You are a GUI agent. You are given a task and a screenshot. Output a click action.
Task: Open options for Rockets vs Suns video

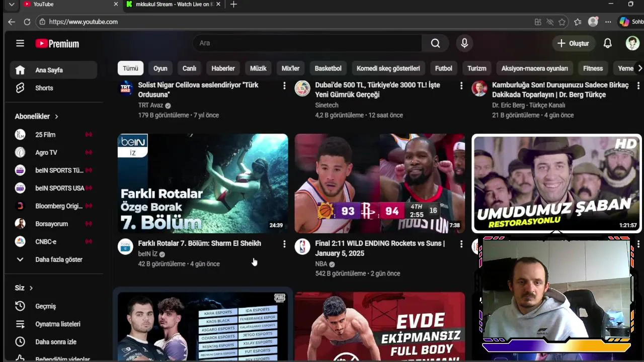click(x=461, y=244)
